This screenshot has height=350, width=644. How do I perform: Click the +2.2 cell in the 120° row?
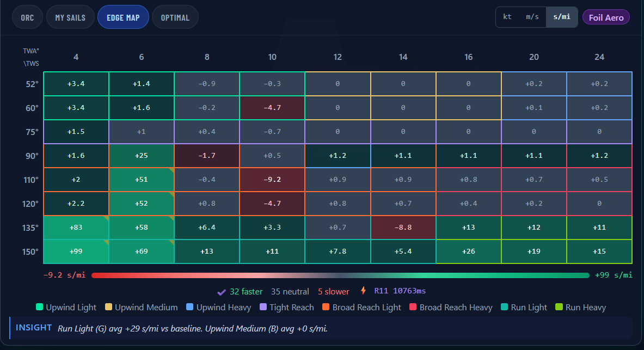click(76, 204)
